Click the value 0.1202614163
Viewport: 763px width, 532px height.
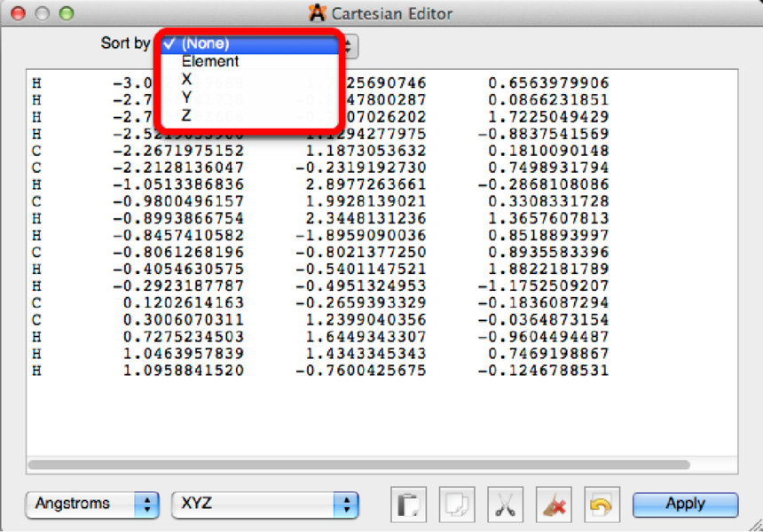(x=184, y=303)
